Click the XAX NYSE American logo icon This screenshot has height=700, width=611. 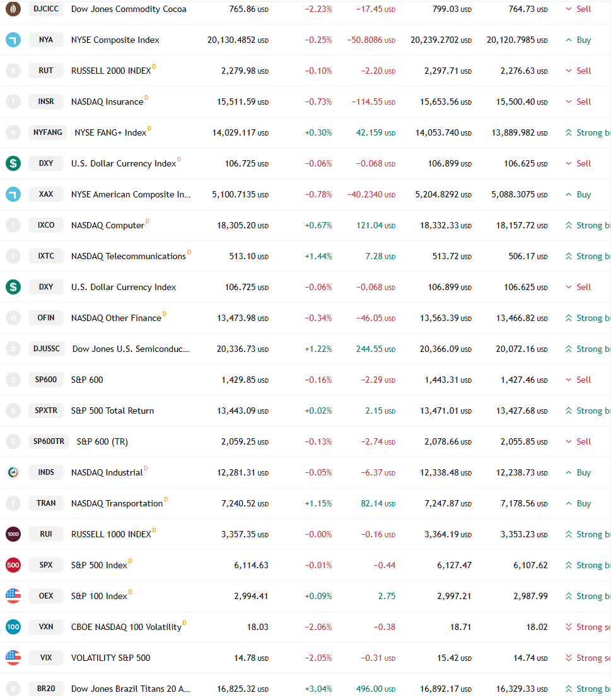pos(13,194)
